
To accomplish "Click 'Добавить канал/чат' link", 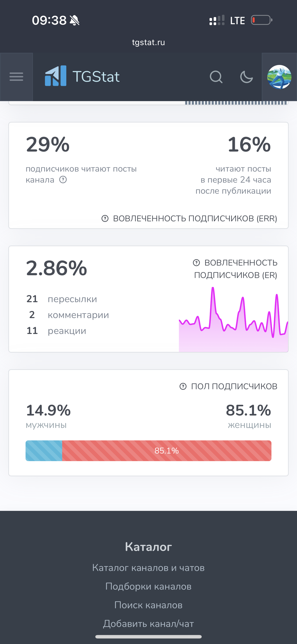I will tap(148, 624).
